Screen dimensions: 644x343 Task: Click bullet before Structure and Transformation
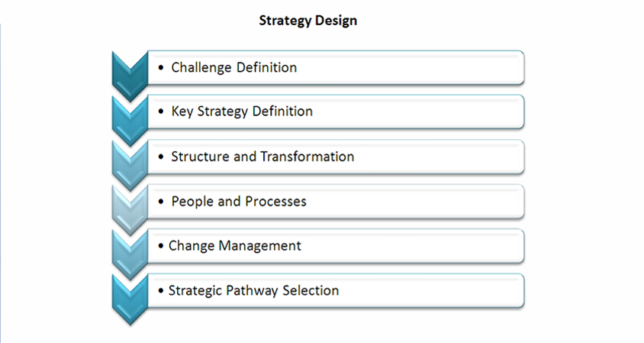161,157
